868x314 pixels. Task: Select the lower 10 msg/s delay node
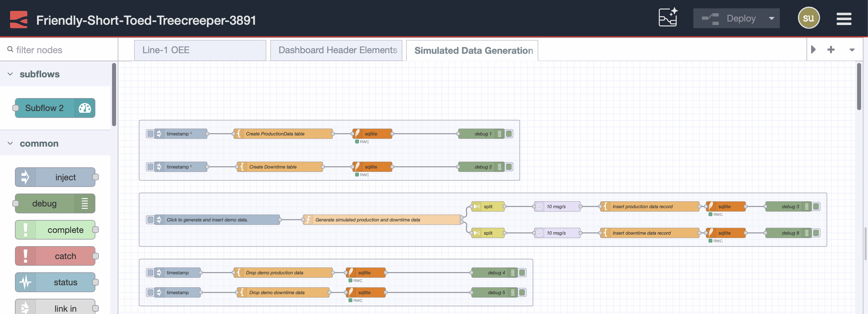[557, 233]
